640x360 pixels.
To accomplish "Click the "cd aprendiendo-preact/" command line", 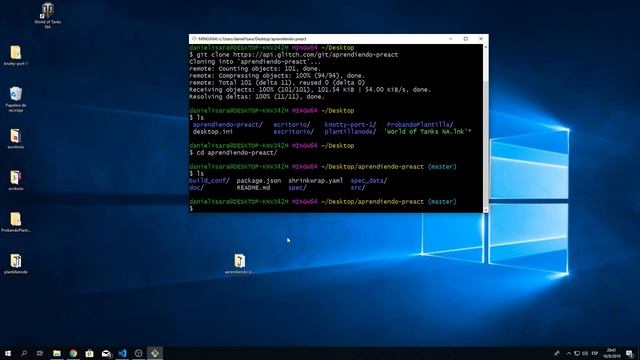I will coord(233,153).
